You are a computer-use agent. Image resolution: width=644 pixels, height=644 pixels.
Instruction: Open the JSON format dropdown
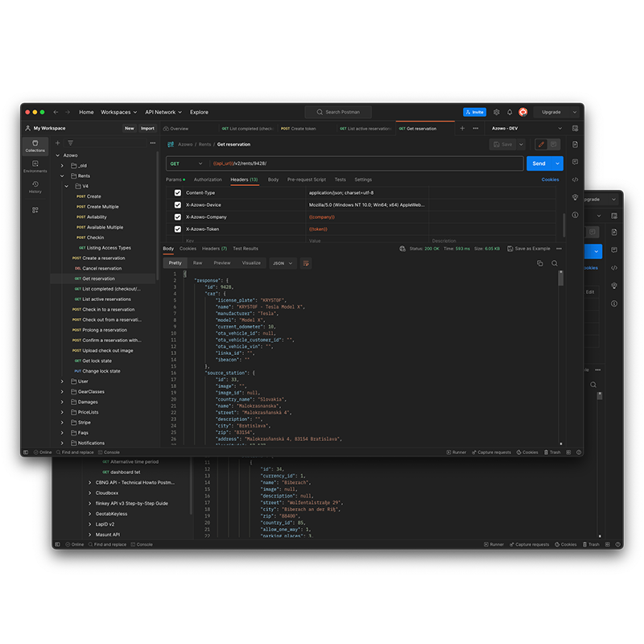(x=283, y=263)
